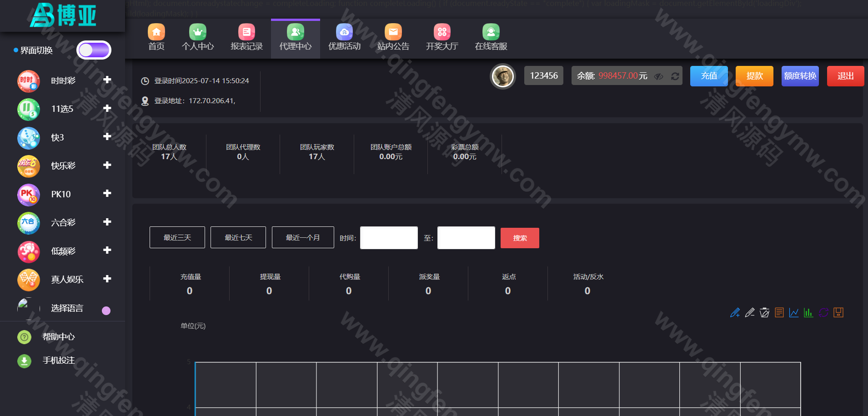Click the clear mark-line trash icon
Screen dimensions: 868x416
click(x=764, y=312)
